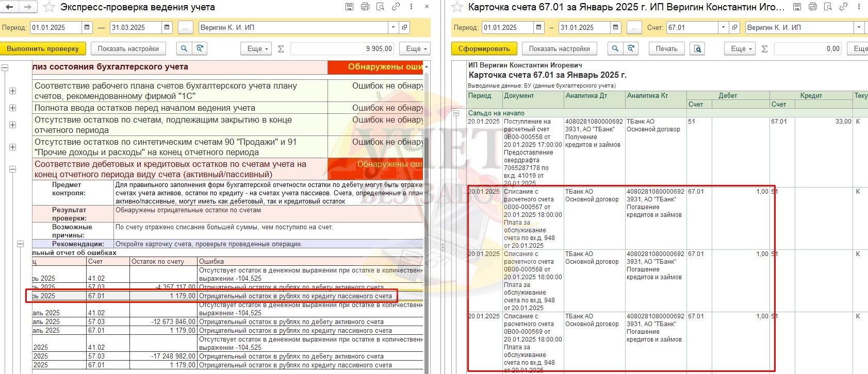Open calendar for start date 01.01.2025 in Экспресс-проверка
Image resolution: width=868 pixels, height=374 pixels.
click(x=87, y=27)
